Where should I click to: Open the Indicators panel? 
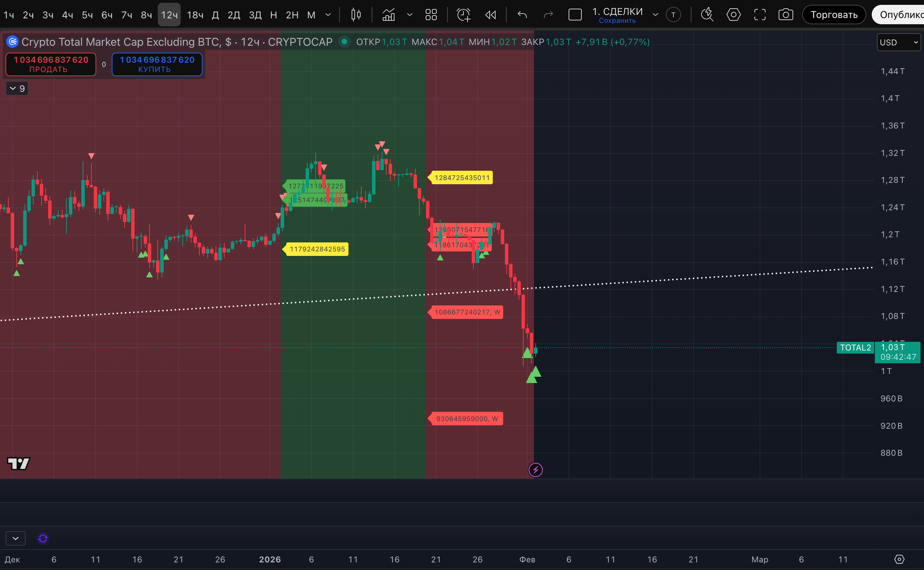pyautogui.click(x=389, y=15)
